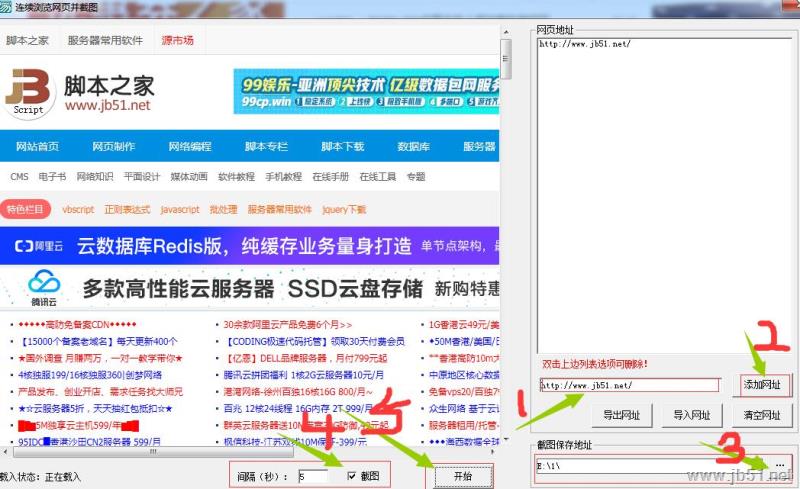Viewport: 800px width, 489px height.
Task: Click the CMS sub-navigation link
Action: tap(19, 177)
